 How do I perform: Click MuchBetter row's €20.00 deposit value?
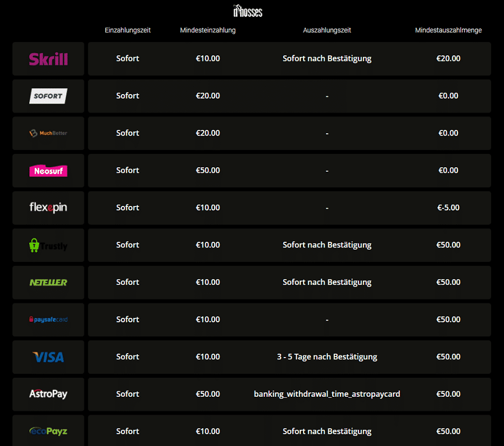tap(208, 133)
